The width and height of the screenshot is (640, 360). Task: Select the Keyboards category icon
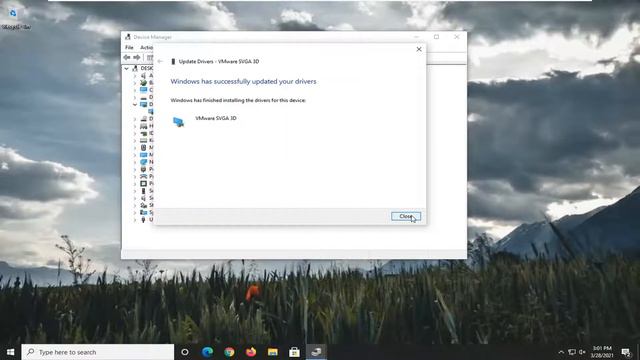click(143, 140)
